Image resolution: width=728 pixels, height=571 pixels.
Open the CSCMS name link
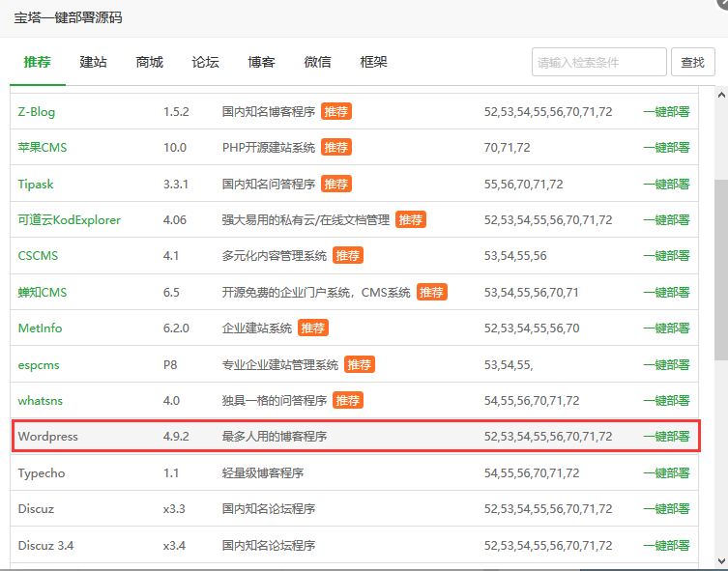38,256
